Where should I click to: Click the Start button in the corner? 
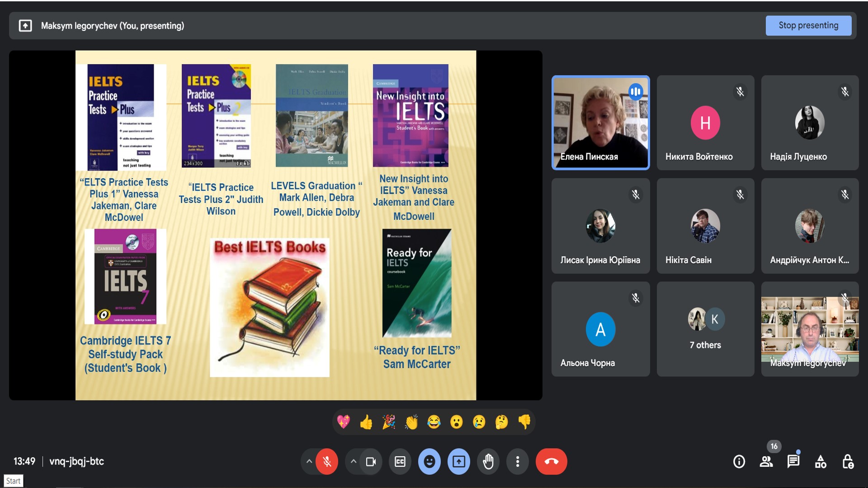point(13,481)
